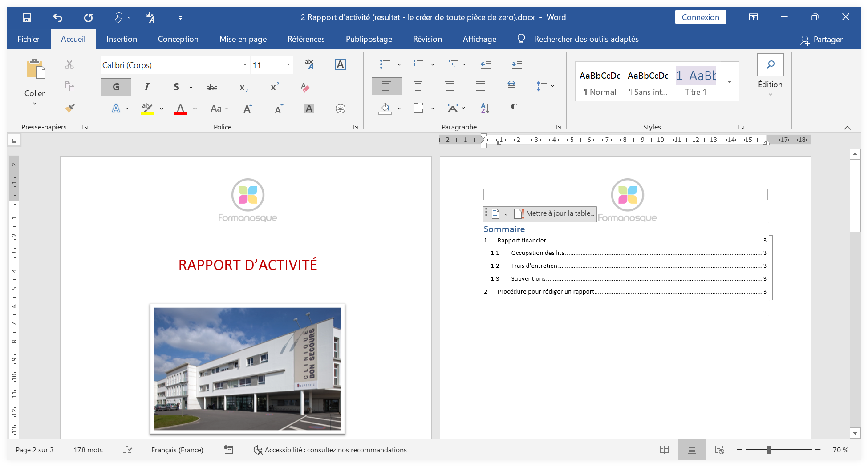Toggle character shading A button
This screenshot has width=868, height=467.
[x=309, y=109]
